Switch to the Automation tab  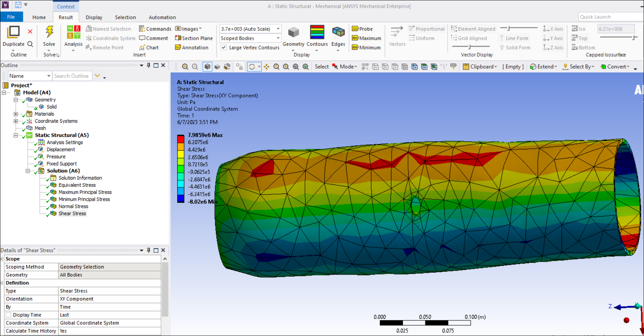162,17
